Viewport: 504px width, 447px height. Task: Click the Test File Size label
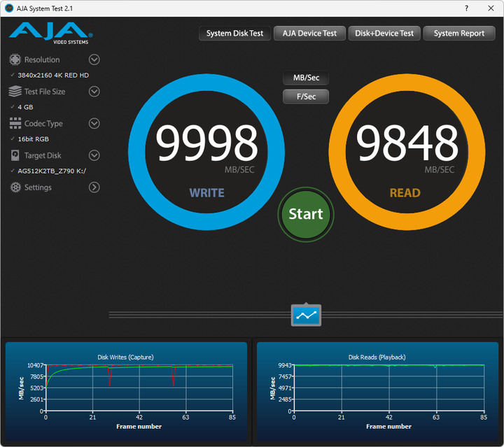(x=45, y=92)
